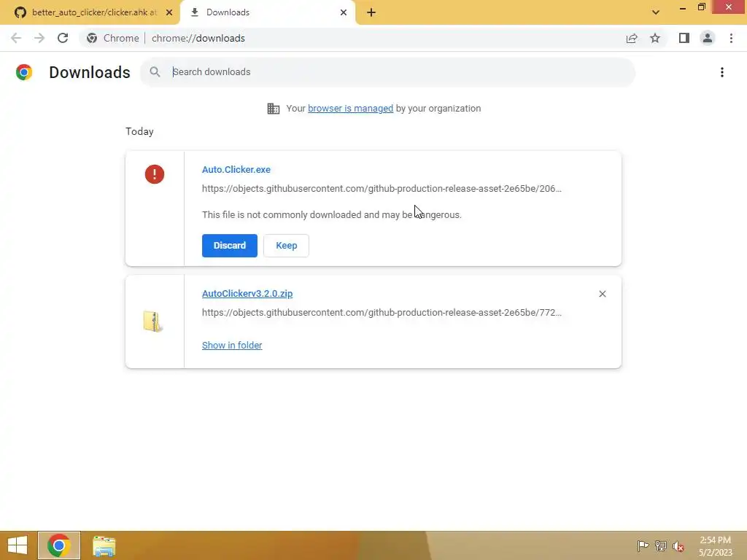747x560 pixels.
Task: Restore down the Chrome window
Action: 701,7
